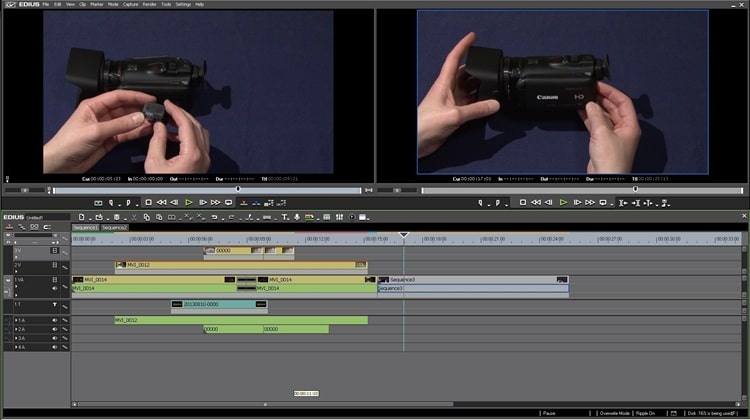
Task: Create a new sequence from timeline toolbar
Action: pos(81,217)
